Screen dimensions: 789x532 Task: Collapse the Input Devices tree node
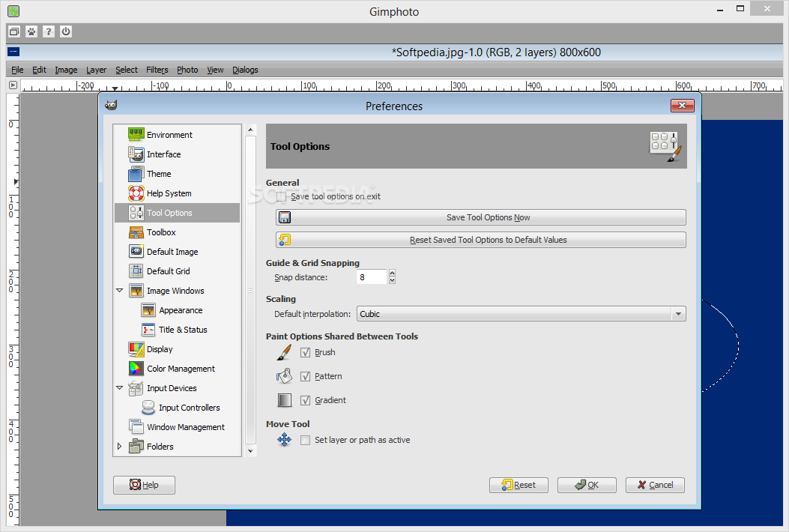click(x=120, y=387)
